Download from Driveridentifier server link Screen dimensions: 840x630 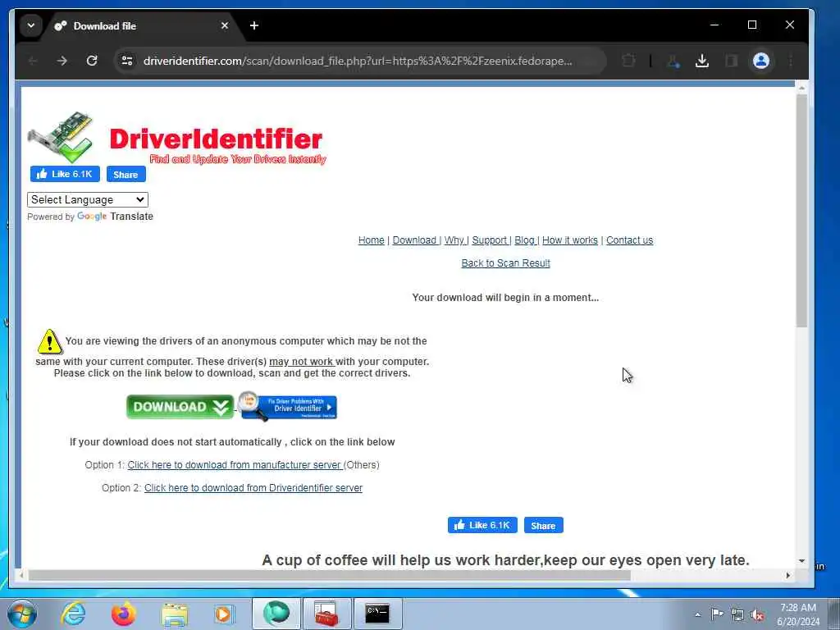253,488
